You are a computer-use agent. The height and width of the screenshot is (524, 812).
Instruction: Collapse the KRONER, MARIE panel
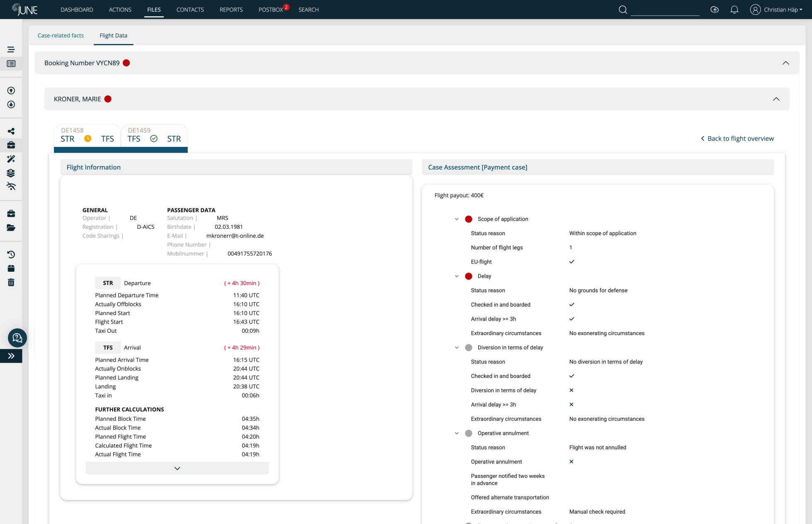click(x=776, y=99)
